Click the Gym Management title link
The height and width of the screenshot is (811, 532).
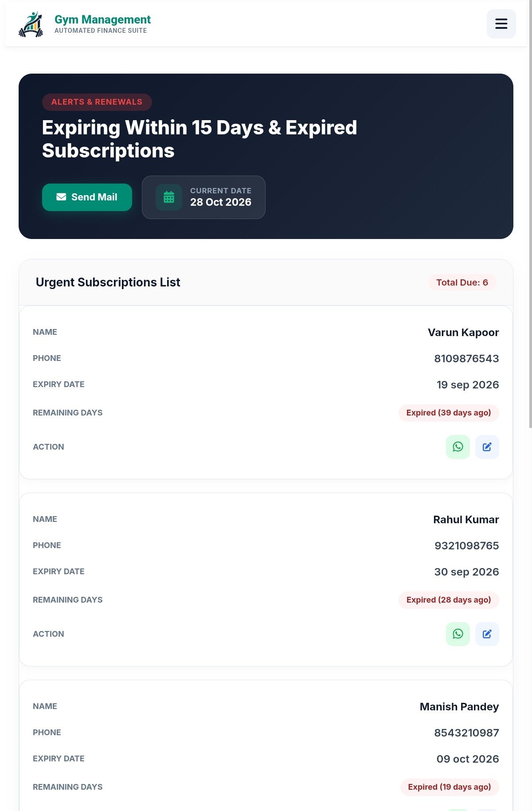pos(102,20)
